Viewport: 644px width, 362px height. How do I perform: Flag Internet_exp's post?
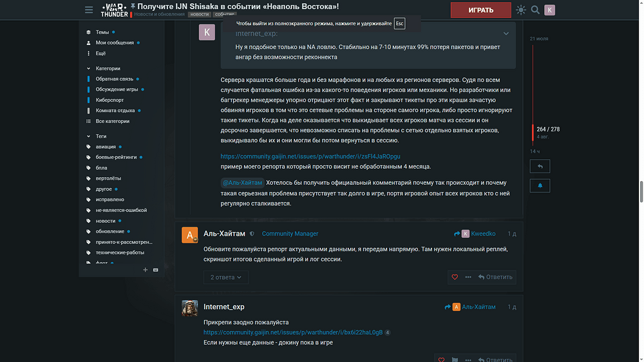pos(455,359)
